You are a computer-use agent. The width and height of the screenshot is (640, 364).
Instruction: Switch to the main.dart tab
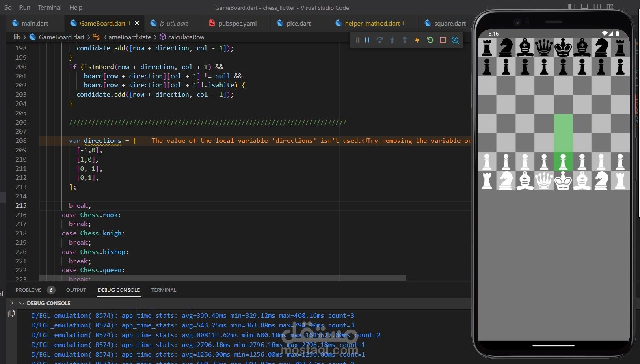pos(35,23)
